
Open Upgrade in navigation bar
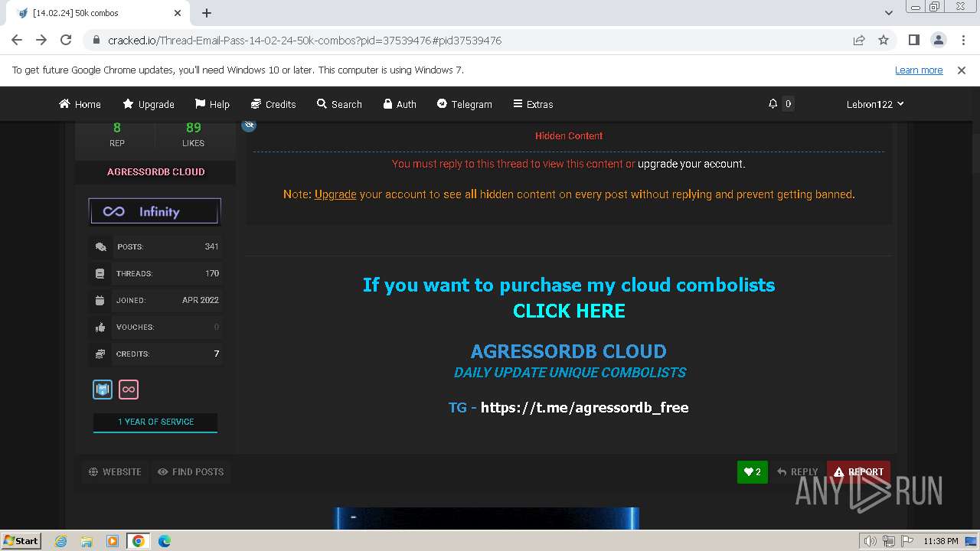click(149, 104)
